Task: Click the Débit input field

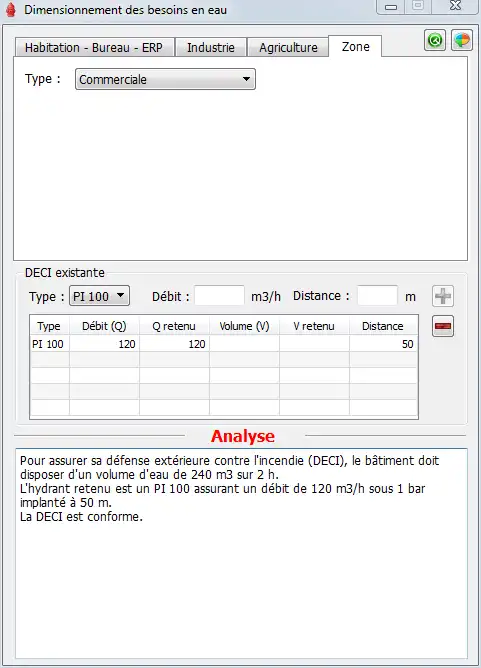Action: coord(219,296)
